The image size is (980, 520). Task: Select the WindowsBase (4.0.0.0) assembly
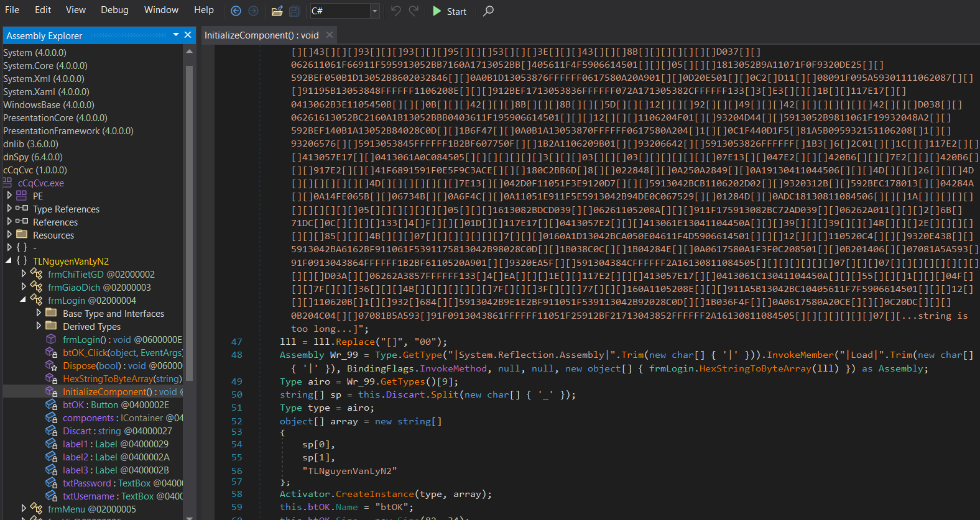click(x=49, y=105)
